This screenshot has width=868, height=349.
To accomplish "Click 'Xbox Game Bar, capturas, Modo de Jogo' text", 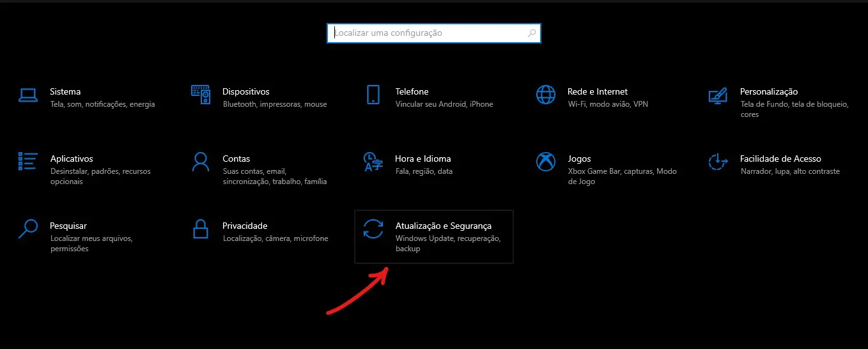I will tap(622, 176).
